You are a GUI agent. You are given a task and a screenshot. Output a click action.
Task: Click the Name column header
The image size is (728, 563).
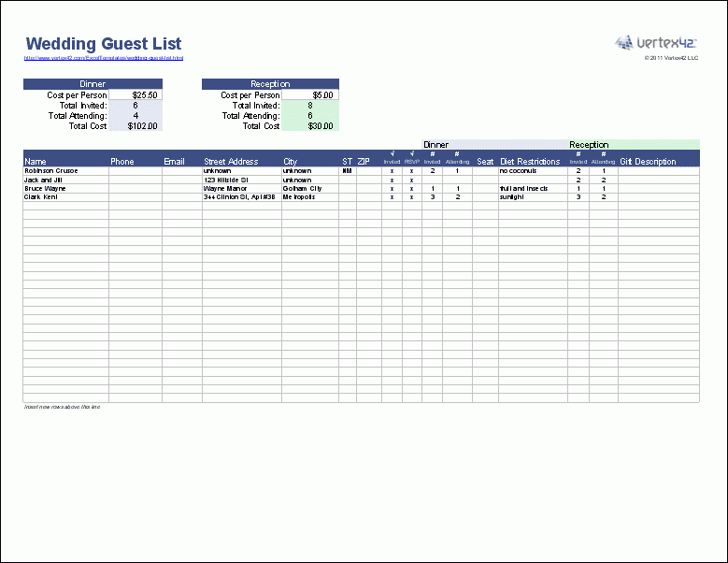(x=36, y=162)
